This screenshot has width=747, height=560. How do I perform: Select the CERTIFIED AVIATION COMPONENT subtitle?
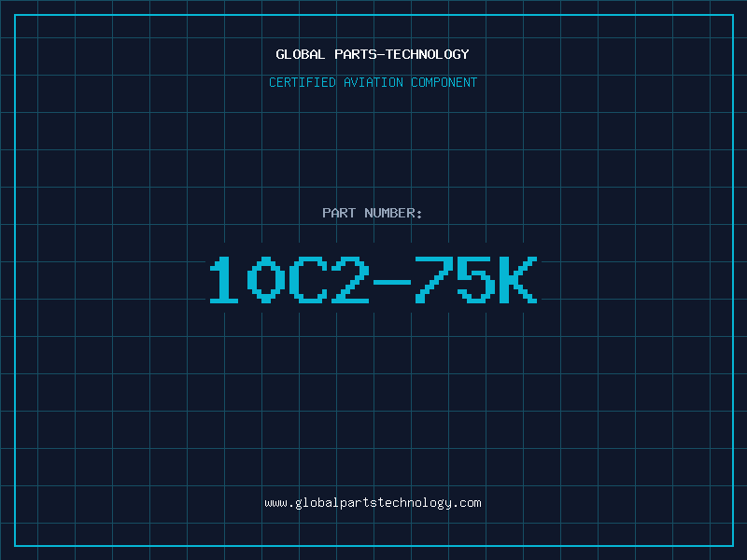point(373,82)
